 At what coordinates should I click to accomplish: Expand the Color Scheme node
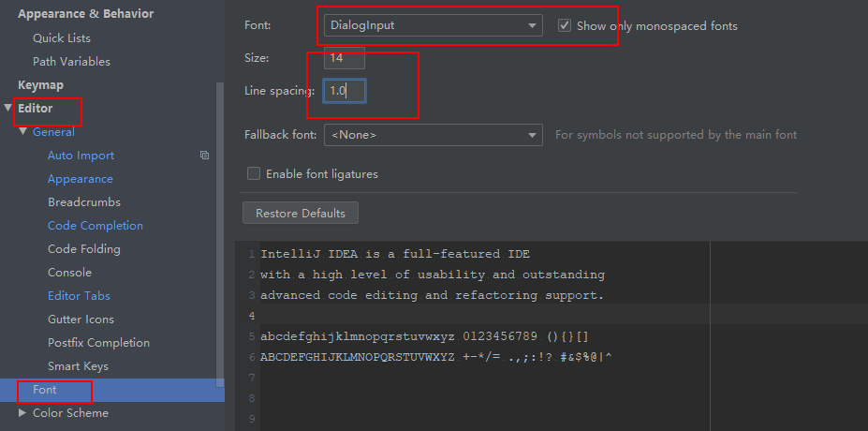pos(22,412)
